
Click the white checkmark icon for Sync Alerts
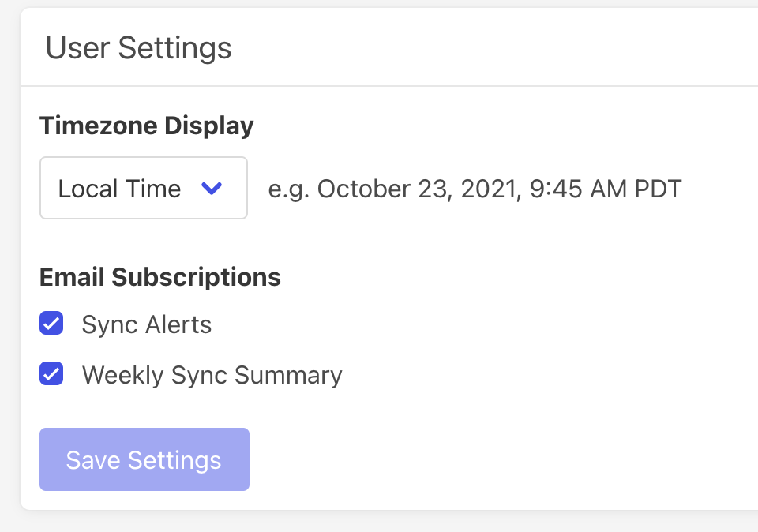[x=51, y=324]
